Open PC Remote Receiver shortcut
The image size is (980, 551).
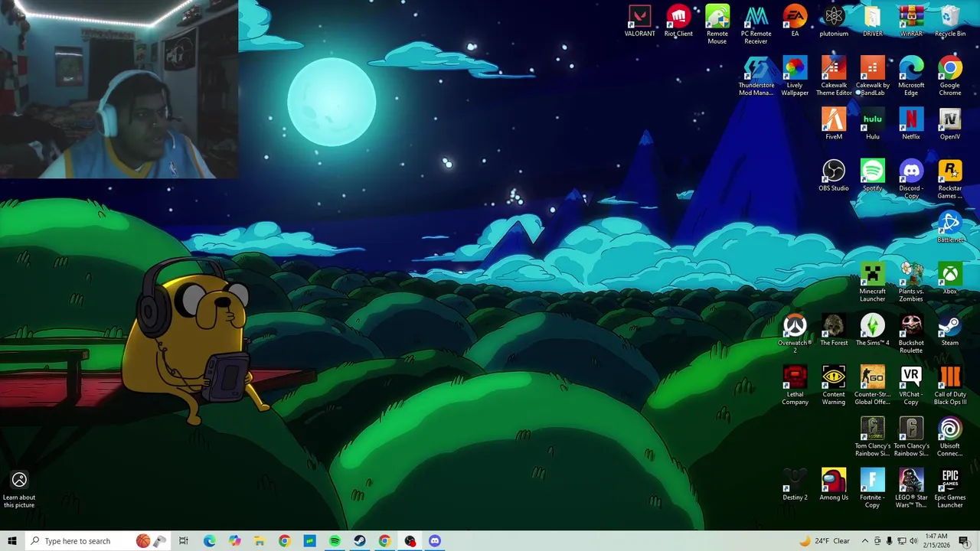point(756,25)
